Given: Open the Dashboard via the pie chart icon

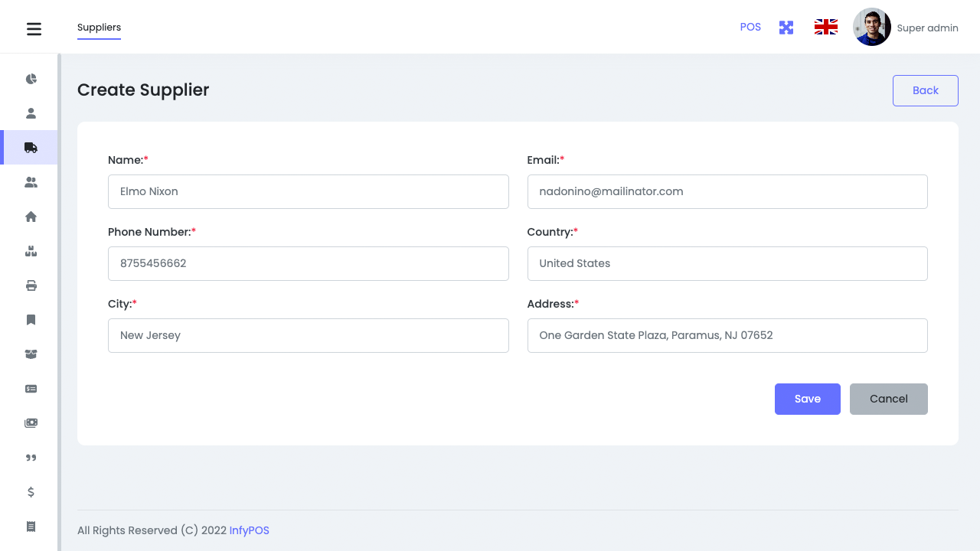Looking at the screenshot, I should [31, 79].
